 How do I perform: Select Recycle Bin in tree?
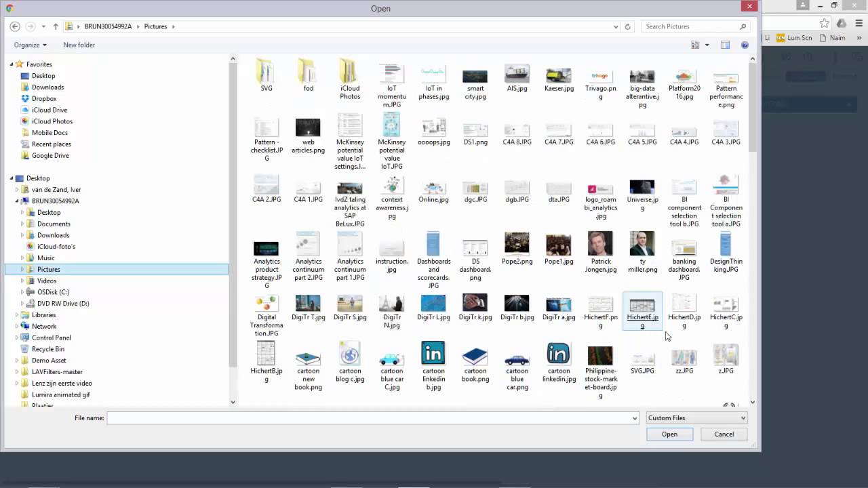pos(47,349)
